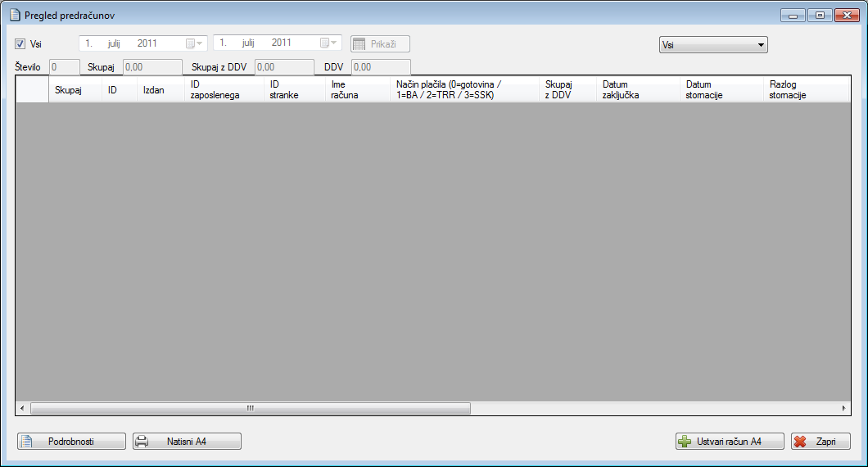Click the Število field
The height and width of the screenshot is (467, 868).
[65, 67]
